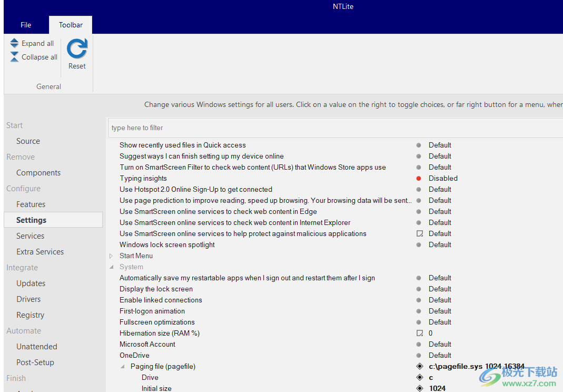Image resolution: width=563 pixels, height=392 pixels.
Task: Toggle Default value for Show recently used files
Action: pyautogui.click(x=440, y=145)
